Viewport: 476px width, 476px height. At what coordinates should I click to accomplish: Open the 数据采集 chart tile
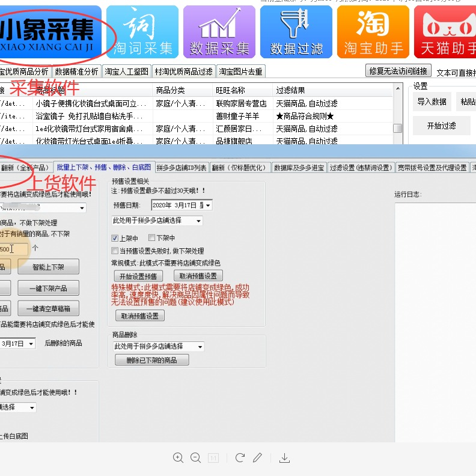pyautogui.click(x=219, y=32)
